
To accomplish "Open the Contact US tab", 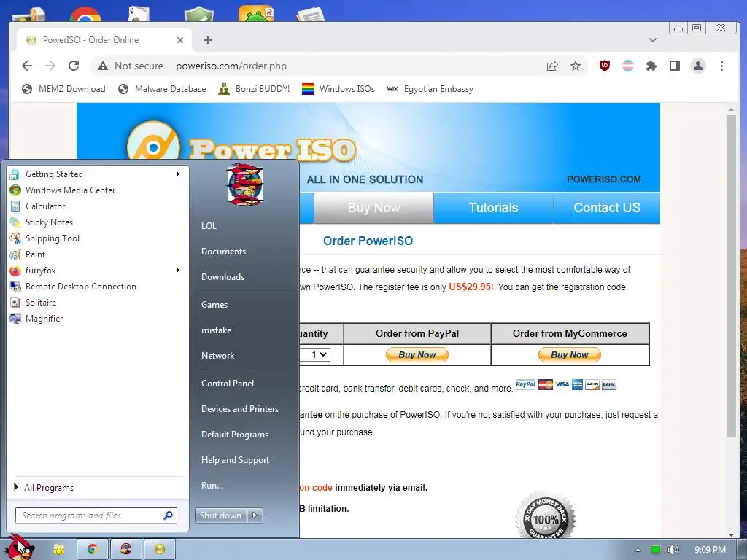I will tap(606, 208).
